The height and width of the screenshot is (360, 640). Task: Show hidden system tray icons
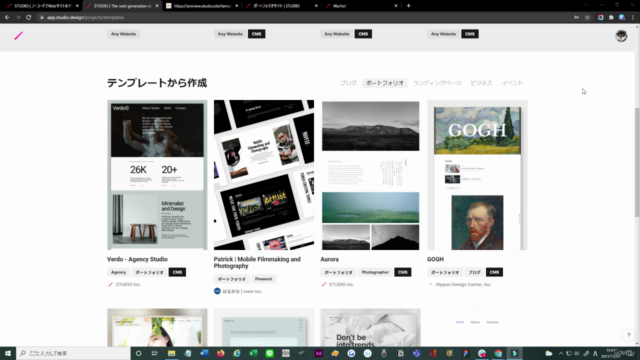click(x=561, y=353)
